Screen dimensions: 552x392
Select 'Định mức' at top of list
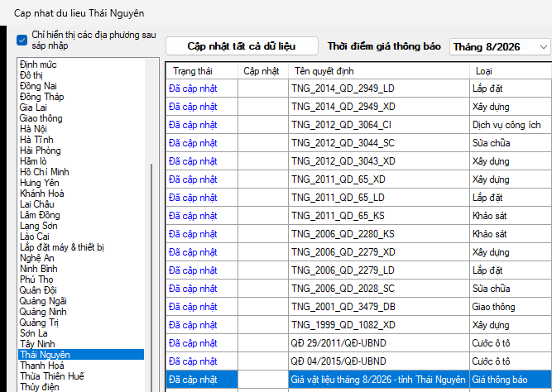pyautogui.click(x=38, y=65)
